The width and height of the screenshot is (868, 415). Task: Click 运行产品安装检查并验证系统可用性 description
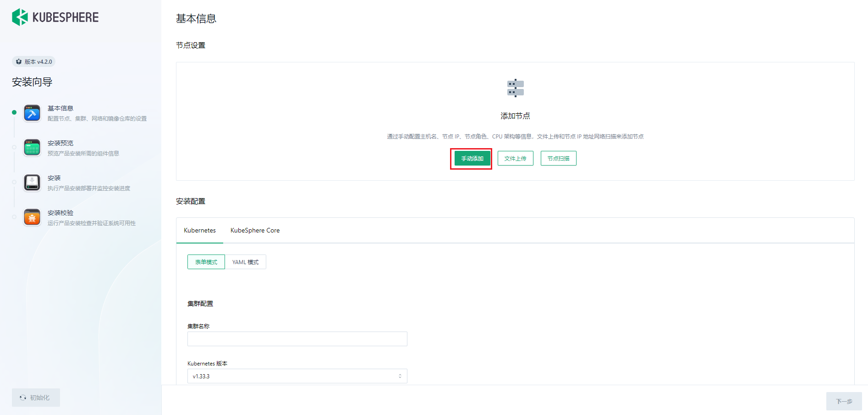[92, 223]
